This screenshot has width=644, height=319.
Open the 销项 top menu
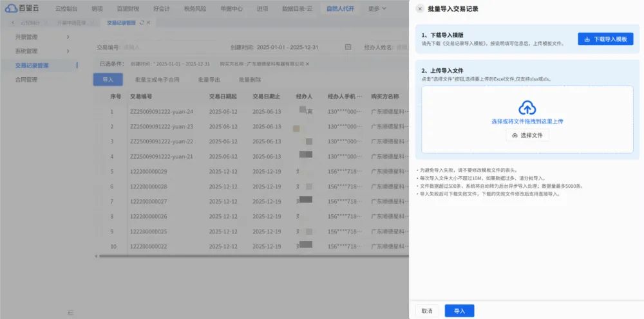click(97, 8)
